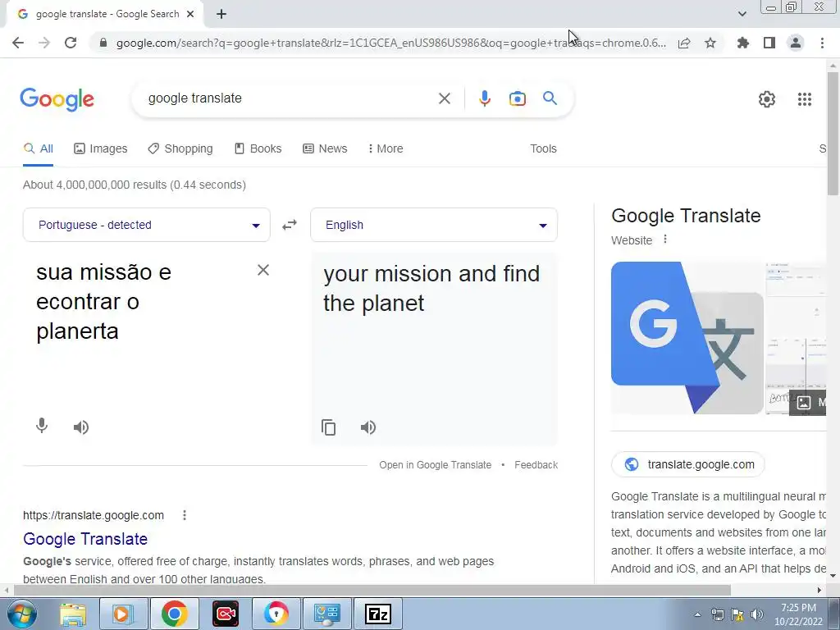The image size is (840, 630).
Task: Translate by voice using microphone below source
Action: (x=42, y=427)
